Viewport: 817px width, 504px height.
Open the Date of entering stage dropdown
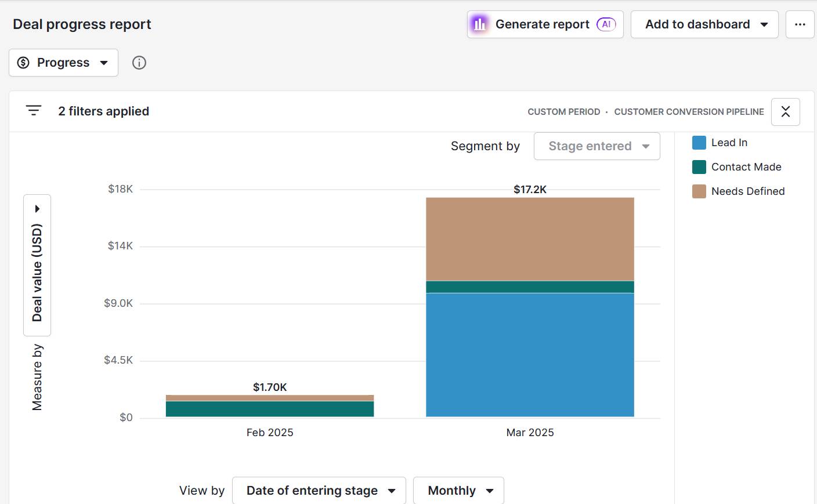[319, 490]
